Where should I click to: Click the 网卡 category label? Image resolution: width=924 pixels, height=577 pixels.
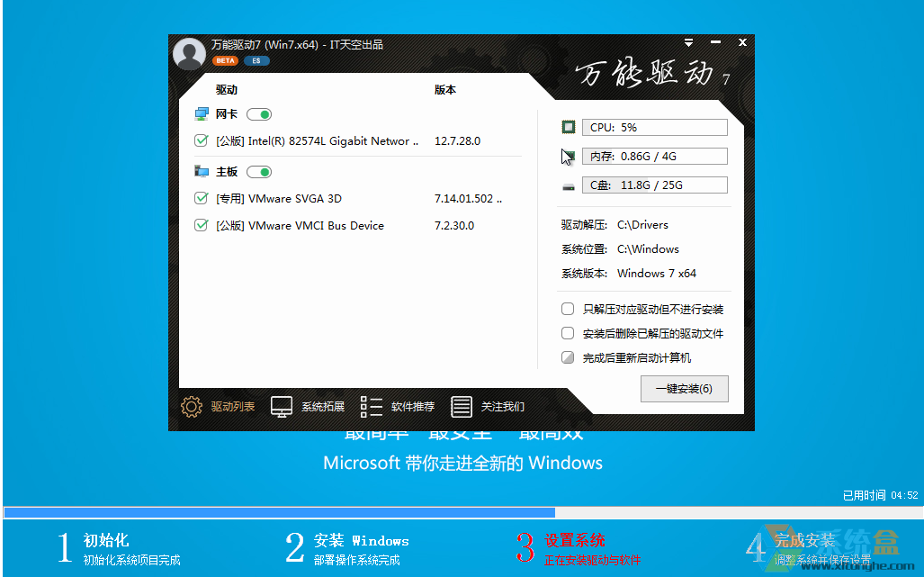tap(227, 113)
